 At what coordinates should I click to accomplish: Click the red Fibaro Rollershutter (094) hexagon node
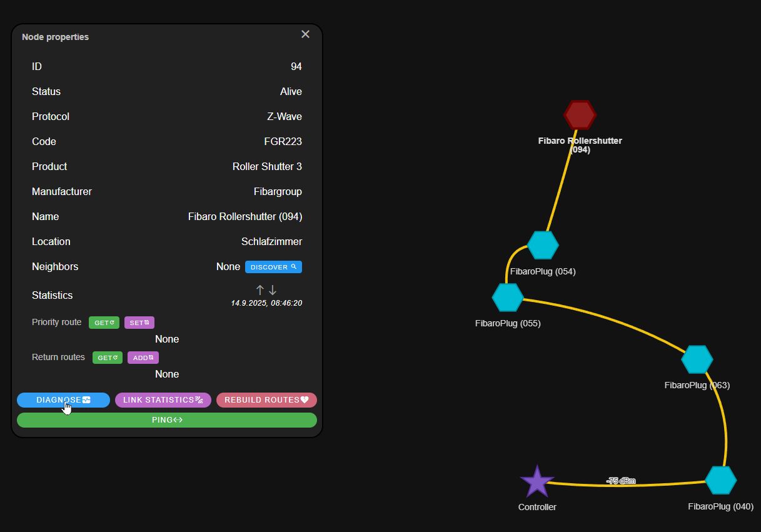[x=580, y=115]
